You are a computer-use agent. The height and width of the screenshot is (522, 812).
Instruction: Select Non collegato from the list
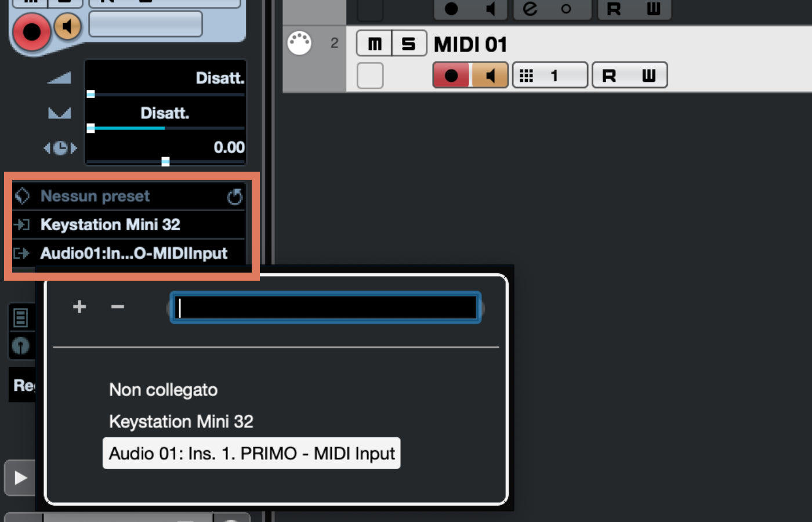(164, 390)
